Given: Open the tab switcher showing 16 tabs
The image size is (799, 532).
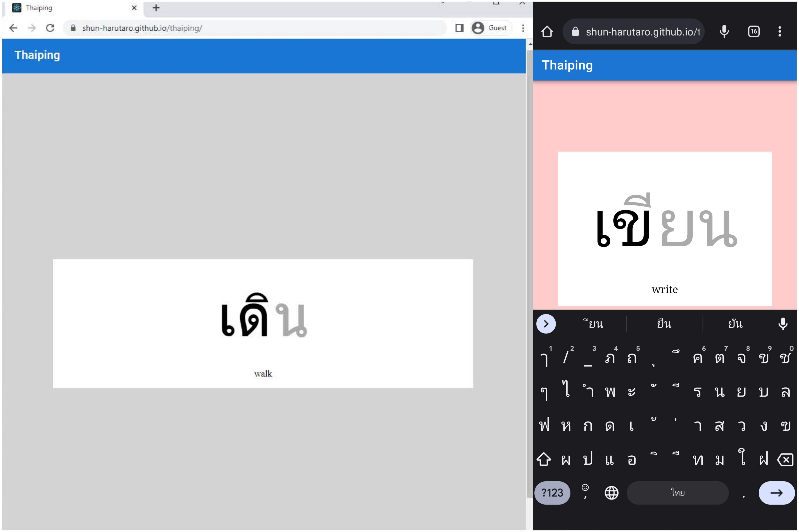Looking at the screenshot, I should [x=754, y=31].
